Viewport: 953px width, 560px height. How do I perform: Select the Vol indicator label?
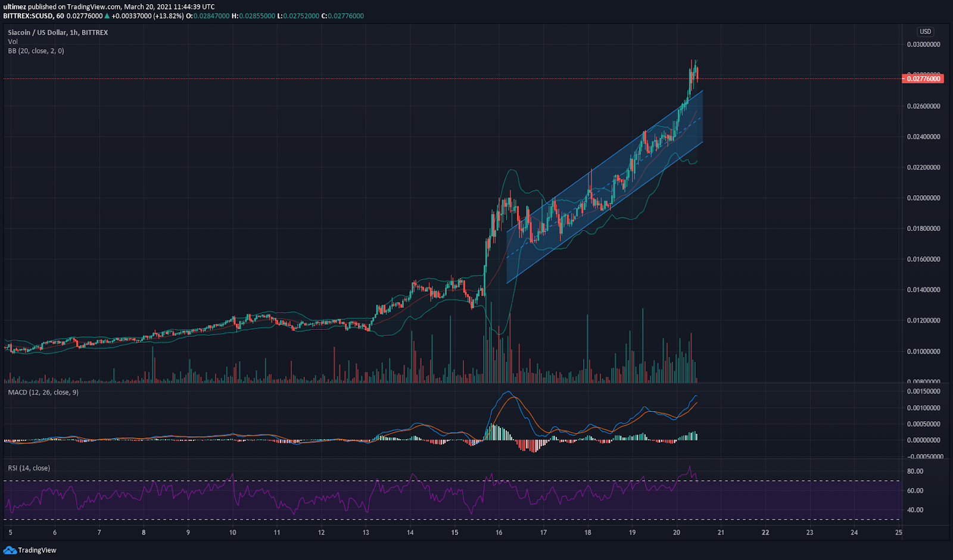[13, 42]
